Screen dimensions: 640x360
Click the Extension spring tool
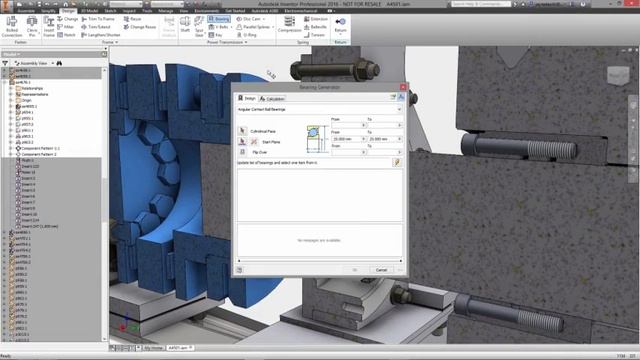pyautogui.click(x=316, y=19)
